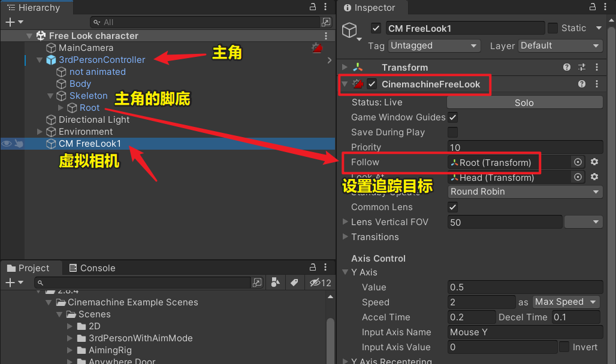616x364 pixels.
Task: Open Transform component context menu
Action: click(597, 67)
